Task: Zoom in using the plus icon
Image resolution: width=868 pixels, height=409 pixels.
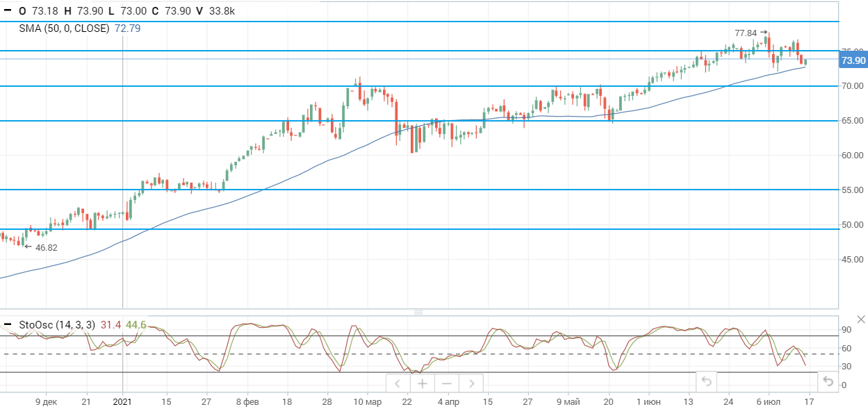Action: pos(422,383)
